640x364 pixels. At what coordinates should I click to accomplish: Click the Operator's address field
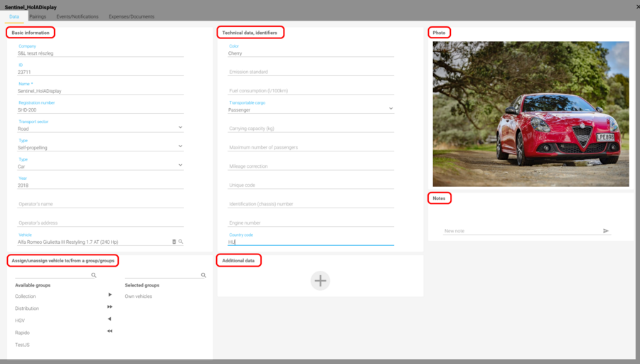click(100, 223)
